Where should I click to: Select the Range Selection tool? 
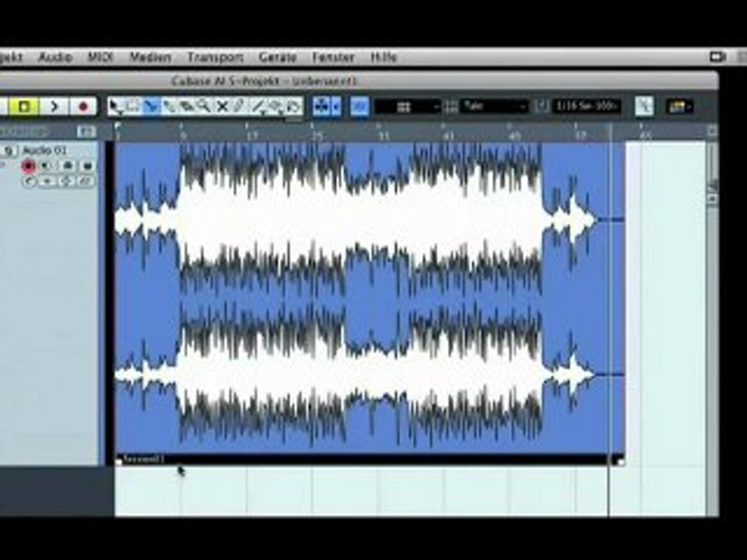coord(132,107)
